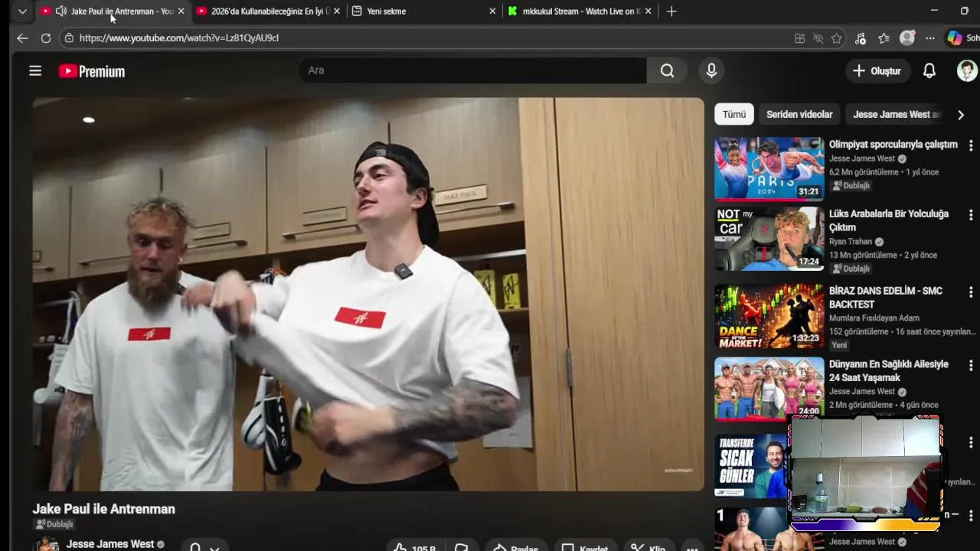Show more filter chips right arrow
This screenshot has height=551, width=980.
(x=961, y=115)
